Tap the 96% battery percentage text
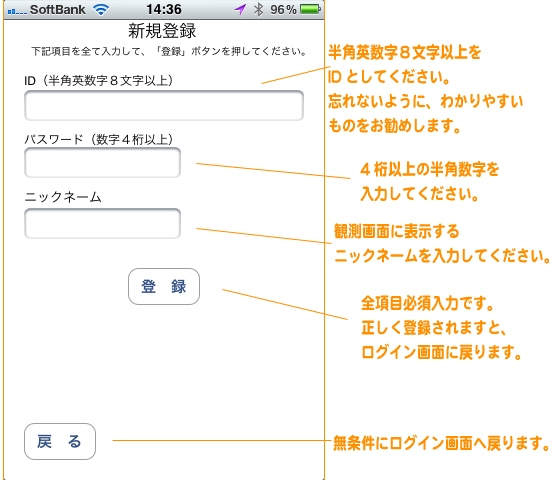Screen dimensions: 557x480 point(283,10)
